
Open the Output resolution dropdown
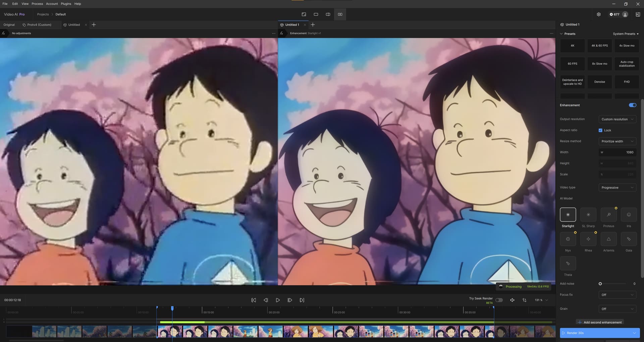[617, 119]
